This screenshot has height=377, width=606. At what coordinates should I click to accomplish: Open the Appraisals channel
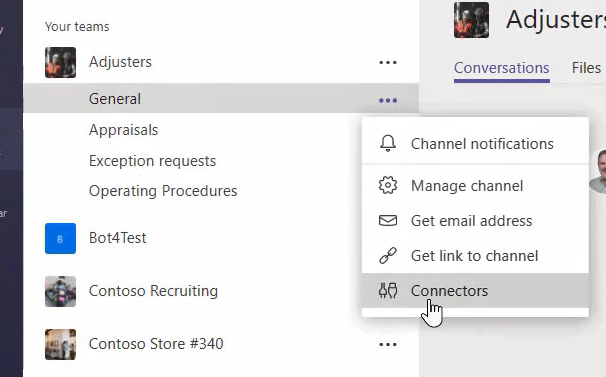click(123, 130)
